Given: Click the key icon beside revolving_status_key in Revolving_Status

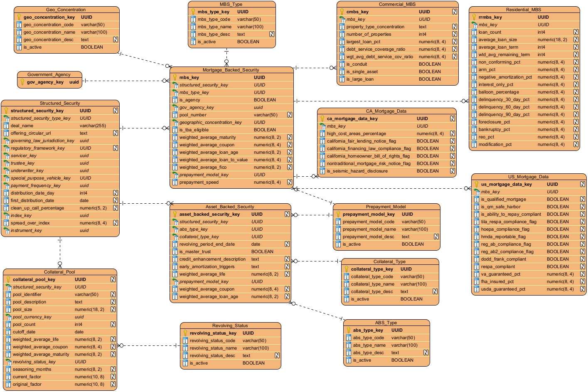Looking at the screenshot, I should point(185,333).
